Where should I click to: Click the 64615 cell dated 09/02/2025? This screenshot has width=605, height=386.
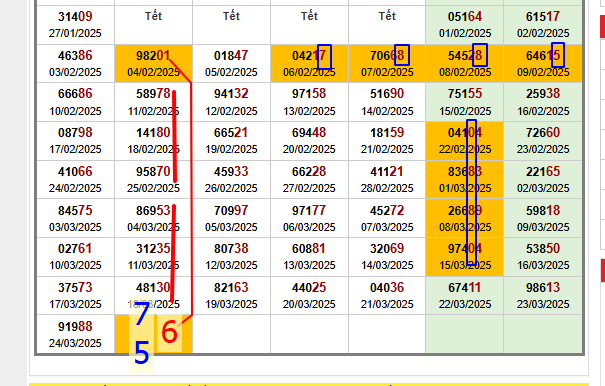point(543,64)
